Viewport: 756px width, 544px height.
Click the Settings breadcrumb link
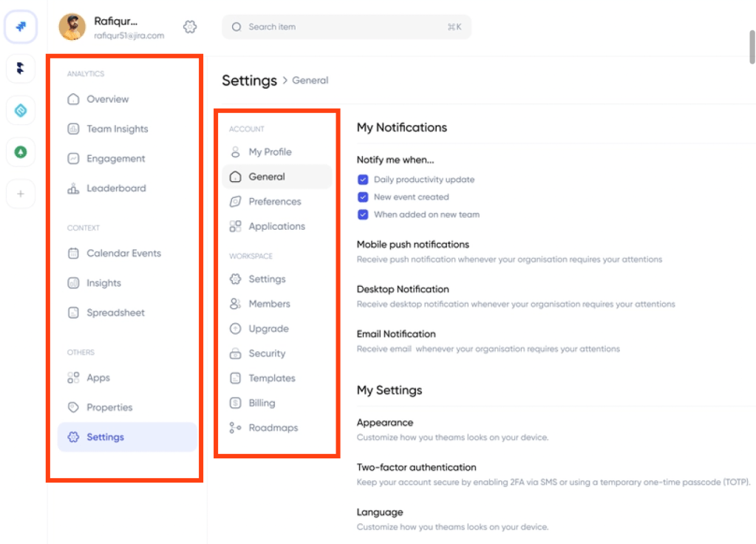tap(249, 81)
